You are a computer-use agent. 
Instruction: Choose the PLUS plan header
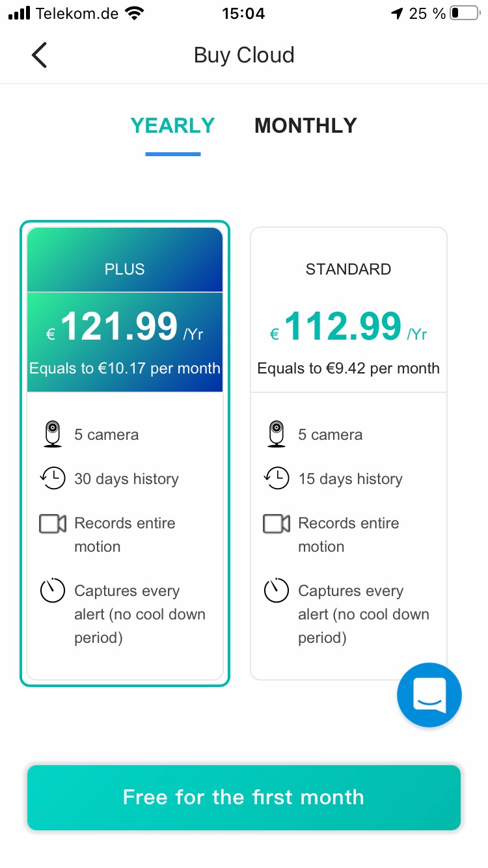[x=125, y=269]
